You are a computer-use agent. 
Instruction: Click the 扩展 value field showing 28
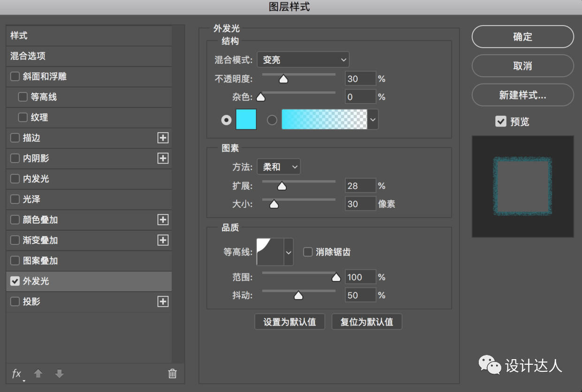(x=360, y=186)
